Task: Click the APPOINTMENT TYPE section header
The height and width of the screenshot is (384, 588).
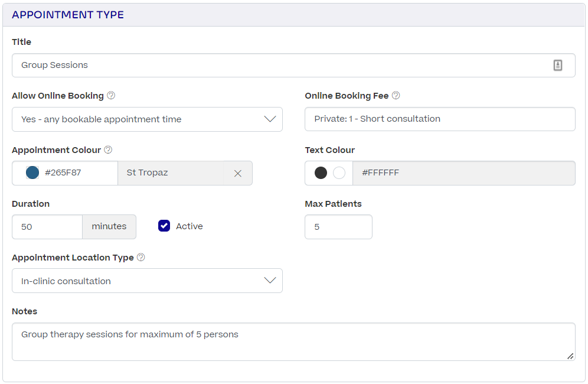Action: [x=68, y=14]
